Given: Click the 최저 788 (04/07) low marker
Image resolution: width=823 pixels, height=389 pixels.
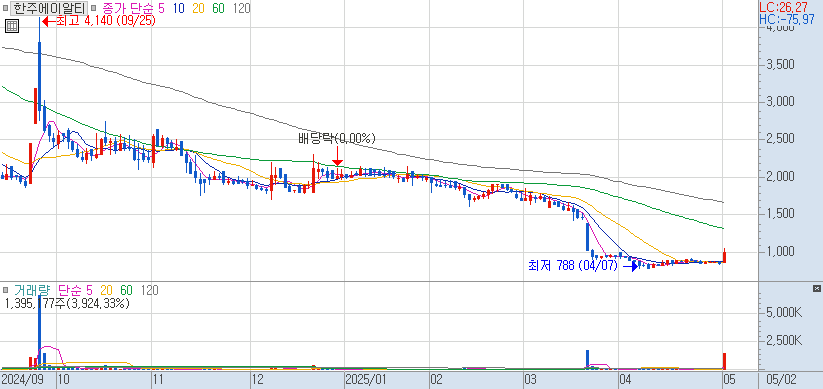Looking at the screenshot, I should point(573,266).
